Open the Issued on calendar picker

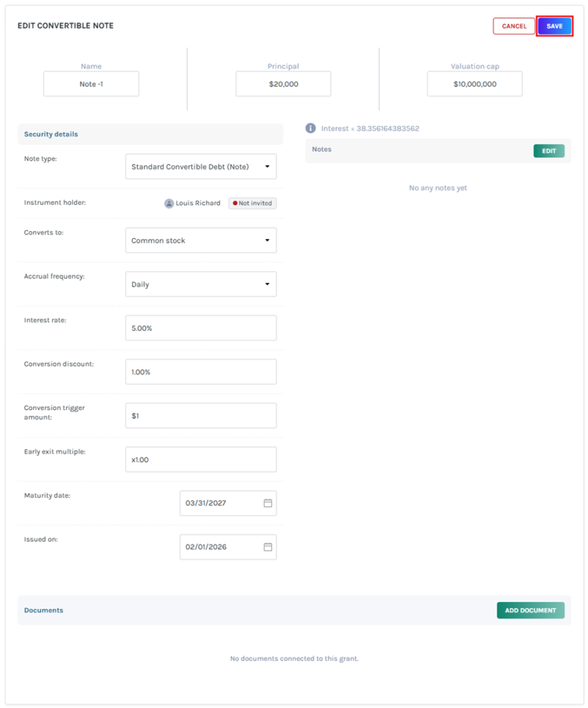click(268, 547)
